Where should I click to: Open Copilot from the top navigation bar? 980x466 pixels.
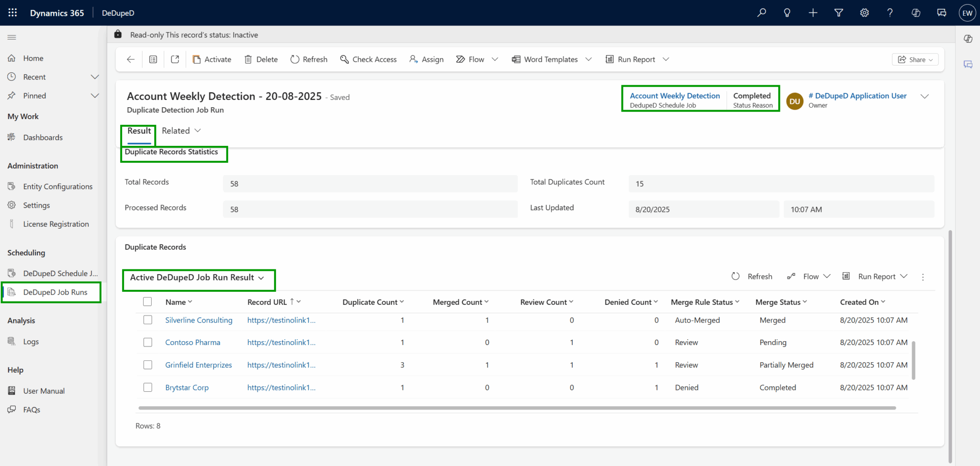point(916,12)
